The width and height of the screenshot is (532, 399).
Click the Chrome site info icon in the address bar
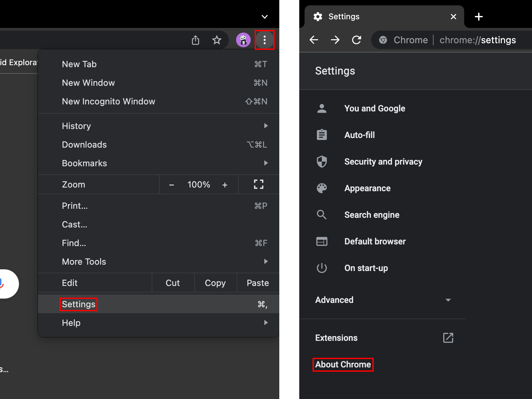383,40
